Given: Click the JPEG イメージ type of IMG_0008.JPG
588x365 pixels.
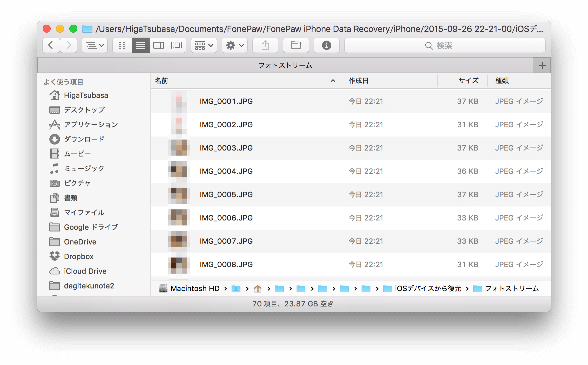Looking at the screenshot, I should pyautogui.click(x=519, y=264).
